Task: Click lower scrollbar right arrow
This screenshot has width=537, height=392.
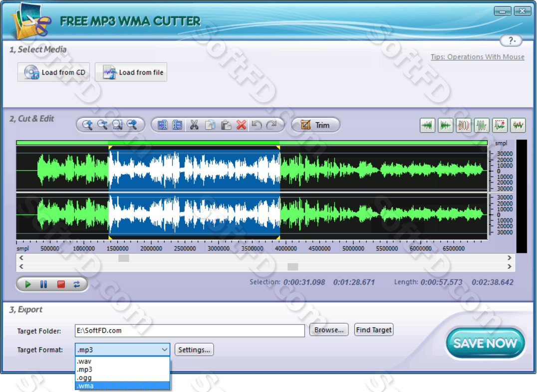Action: pos(509,266)
